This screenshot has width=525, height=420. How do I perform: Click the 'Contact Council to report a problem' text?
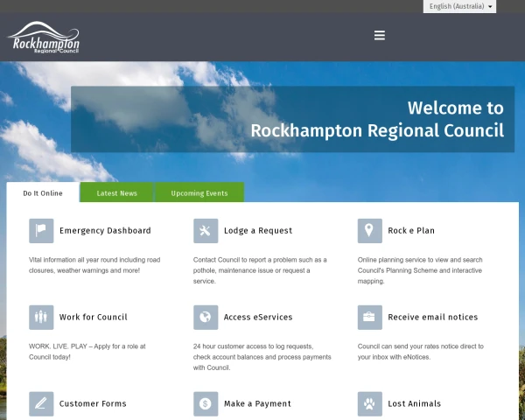pos(260,270)
